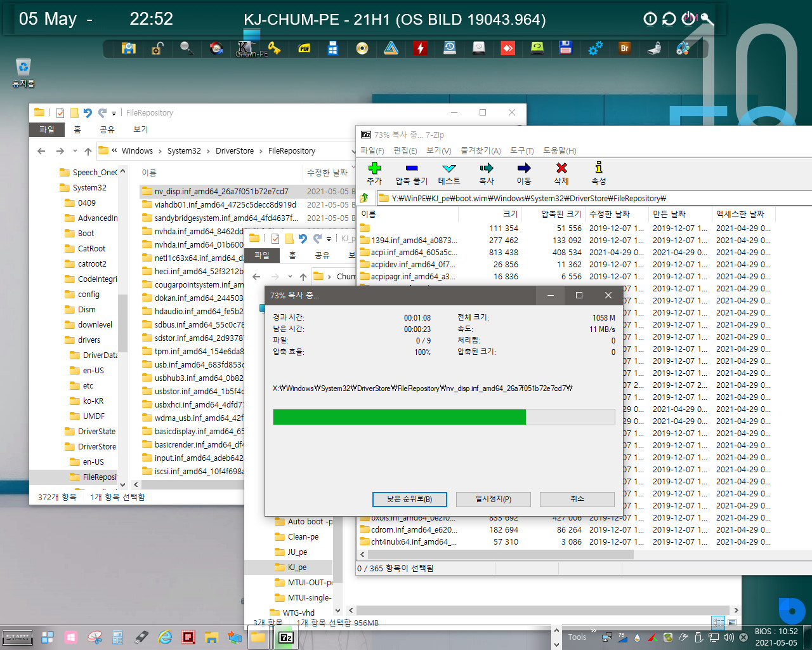Expand the chevron after System32 in the breadcrumb
The image size is (812, 650).
[208, 151]
